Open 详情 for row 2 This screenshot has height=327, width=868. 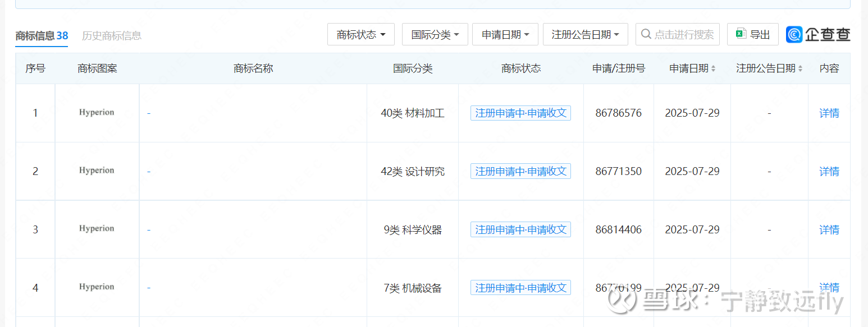point(829,171)
